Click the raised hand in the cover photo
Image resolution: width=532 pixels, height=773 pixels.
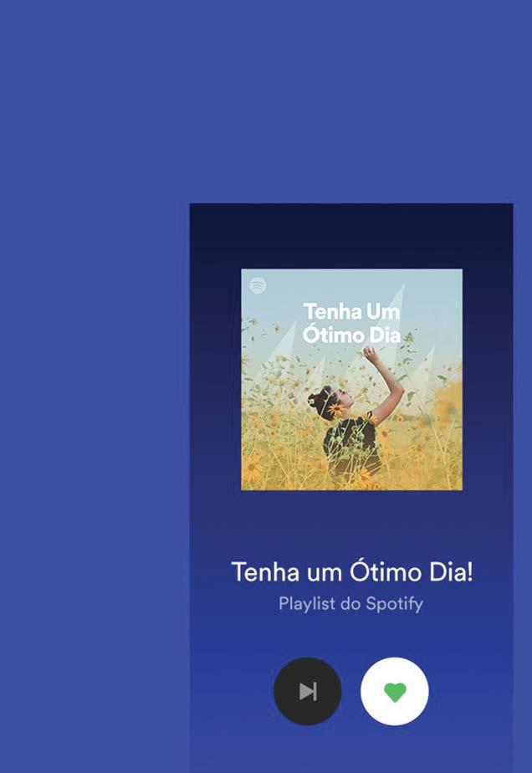371,354
